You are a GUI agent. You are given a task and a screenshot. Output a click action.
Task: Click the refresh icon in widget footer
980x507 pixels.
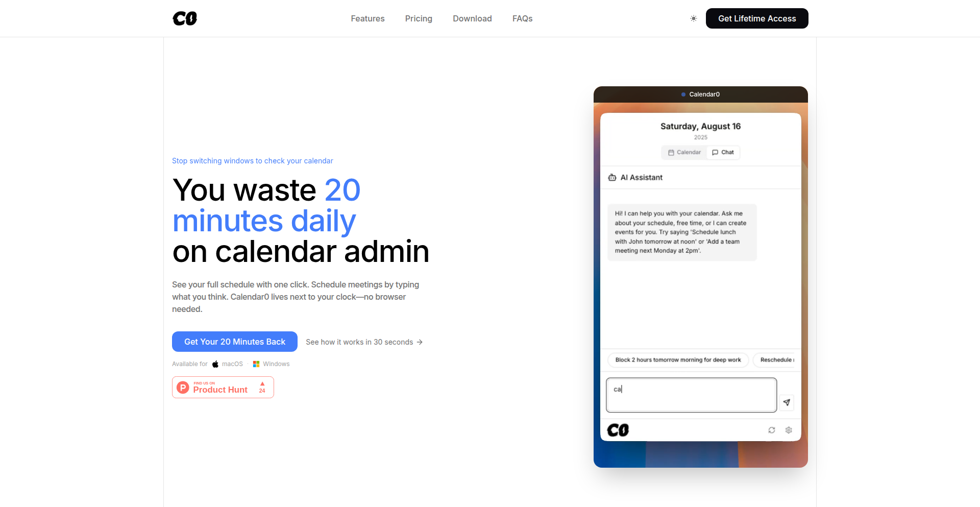772,430
